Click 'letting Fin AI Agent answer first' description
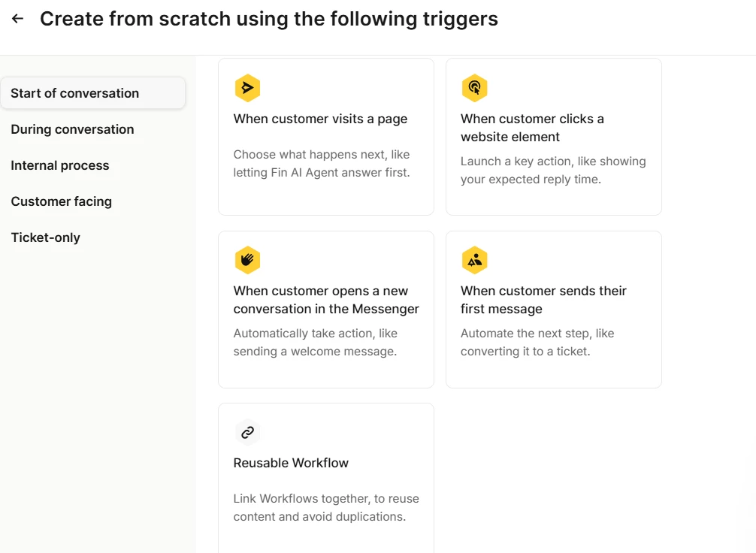Viewport: 756px width, 553px height. (322, 173)
